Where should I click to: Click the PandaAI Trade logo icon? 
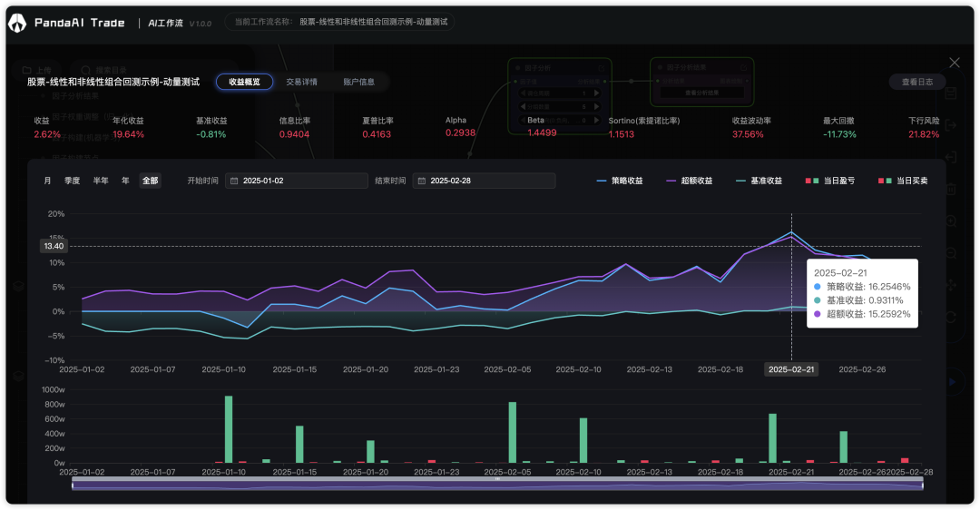click(x=18, y=23)
